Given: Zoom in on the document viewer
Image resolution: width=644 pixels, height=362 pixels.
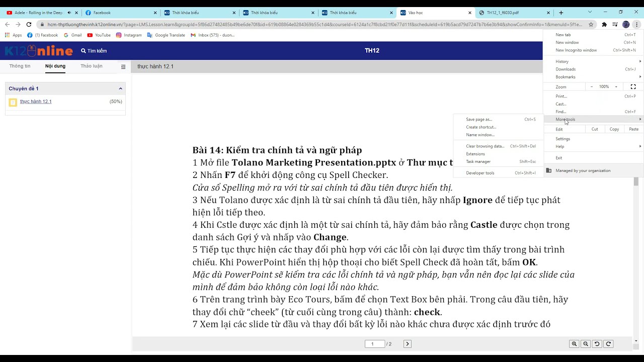Looking at the screenshot, I should [x=574, y=344].
